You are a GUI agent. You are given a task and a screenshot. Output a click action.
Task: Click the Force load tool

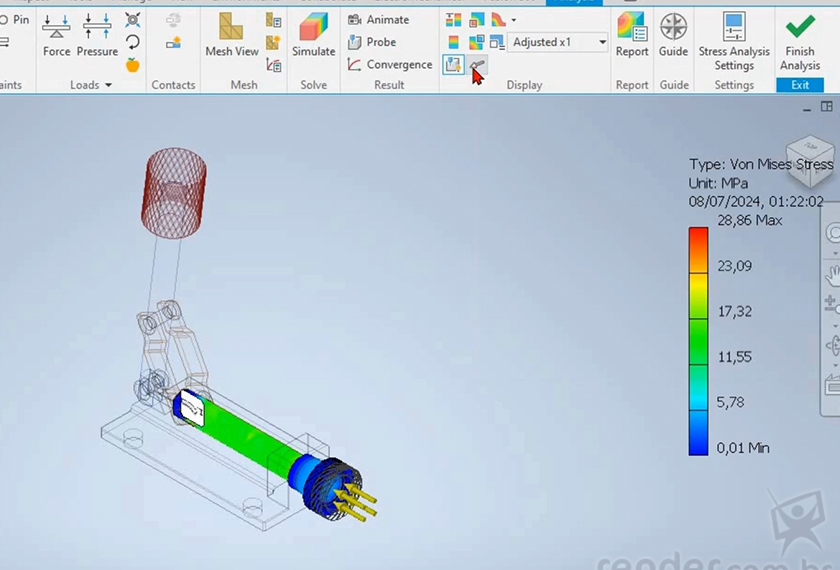point(56,36)
